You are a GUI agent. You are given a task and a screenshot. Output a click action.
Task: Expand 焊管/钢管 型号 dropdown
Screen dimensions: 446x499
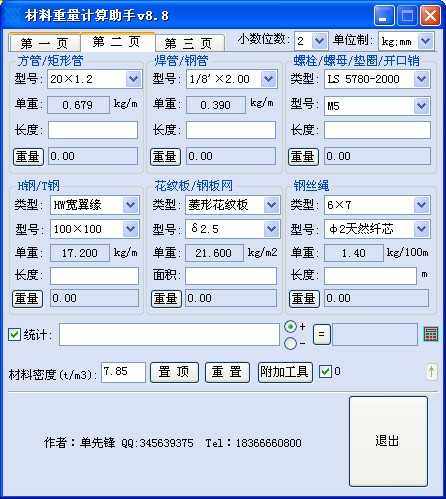[268, 79]
